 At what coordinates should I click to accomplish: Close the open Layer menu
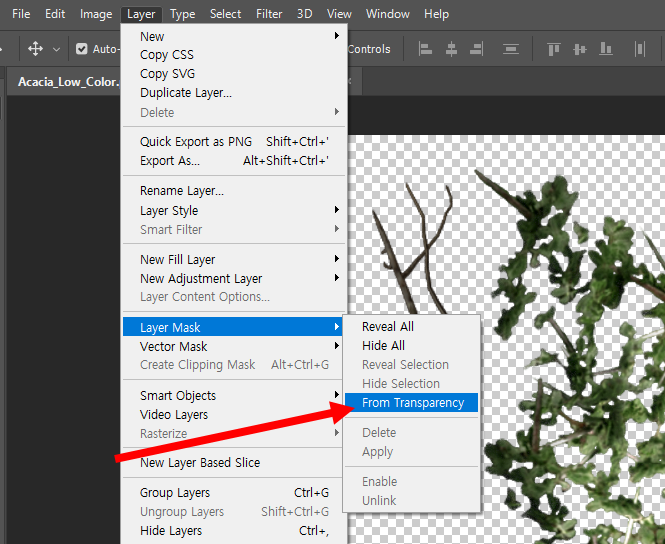[x=141, y=14]
